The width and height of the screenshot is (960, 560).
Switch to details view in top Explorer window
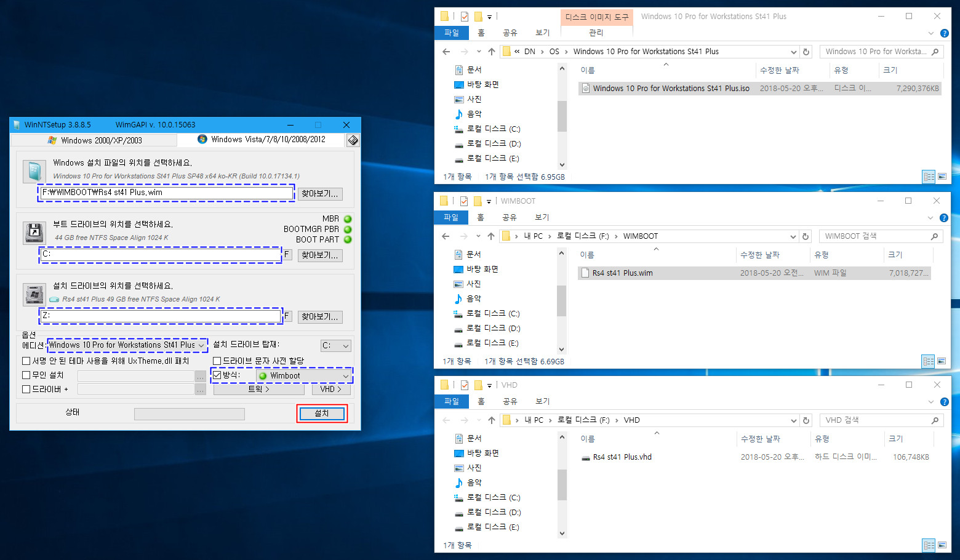tap(929, 177)
